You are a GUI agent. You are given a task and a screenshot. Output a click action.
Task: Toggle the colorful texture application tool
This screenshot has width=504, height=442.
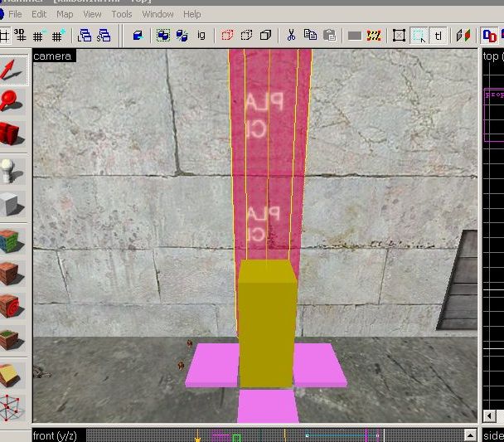[12, 241]
